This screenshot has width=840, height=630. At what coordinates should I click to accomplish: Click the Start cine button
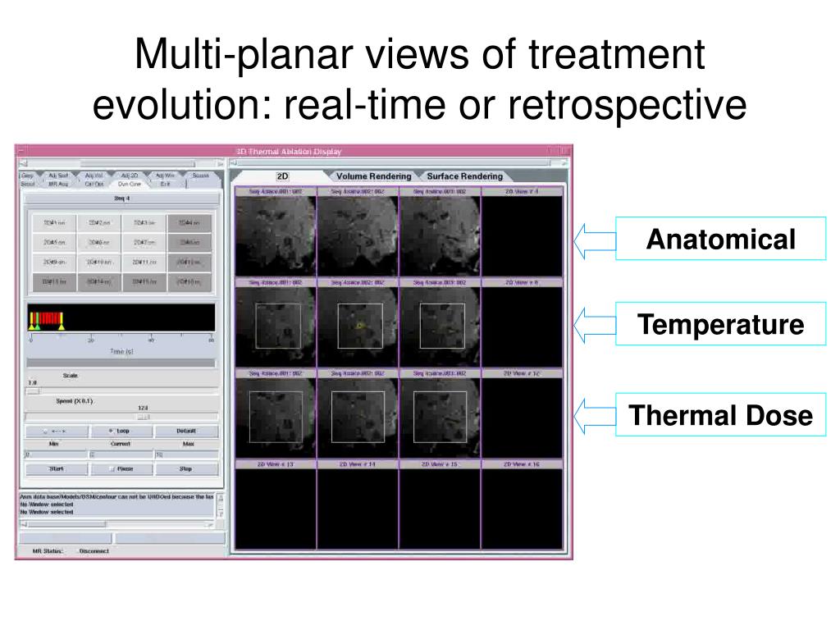coord(57,468)
